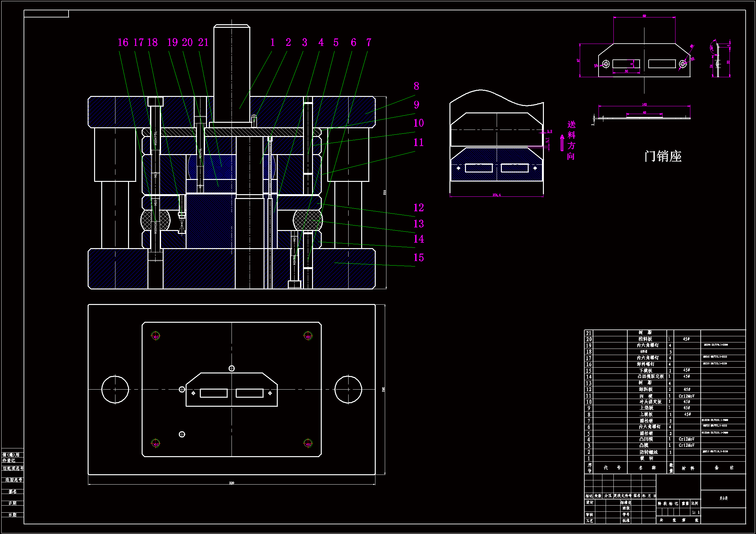Click the 104.4 dimension below strip layout

coord(496,195)
